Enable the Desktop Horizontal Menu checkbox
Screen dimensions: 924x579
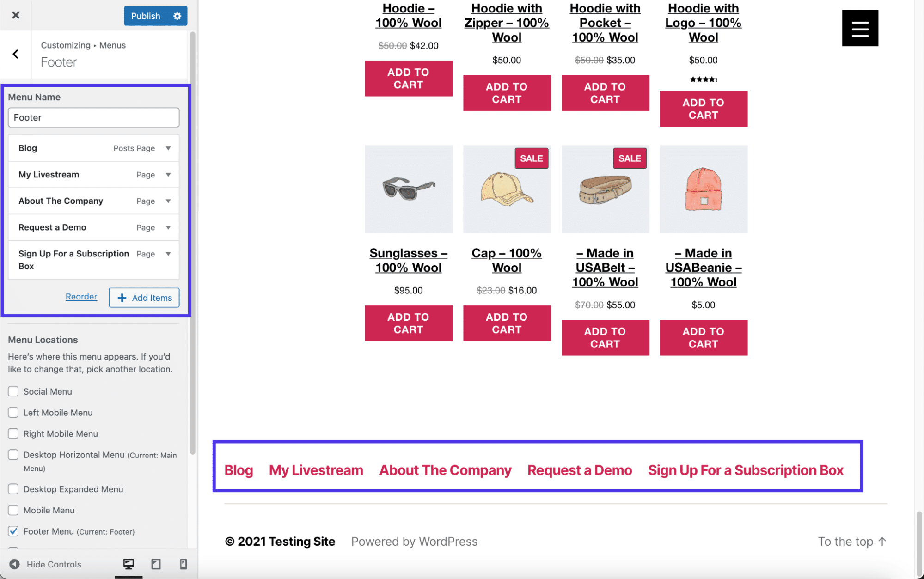pos(13,454)
